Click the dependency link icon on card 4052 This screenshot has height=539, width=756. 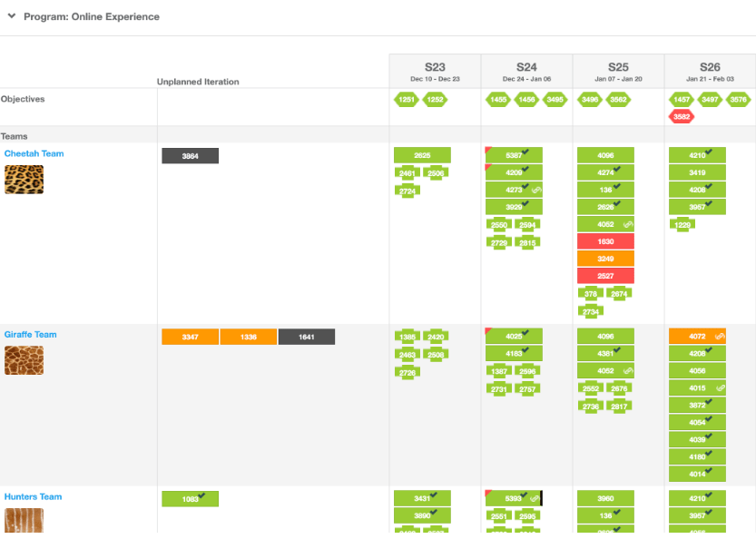pyautogui.click(x=627, y=225)
